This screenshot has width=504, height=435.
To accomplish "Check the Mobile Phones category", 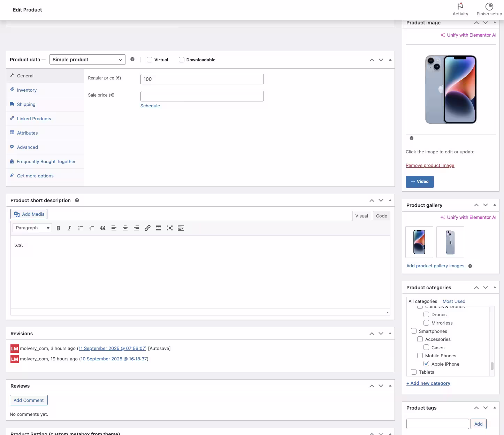I will pyautogui.click(x=420, y=356).
